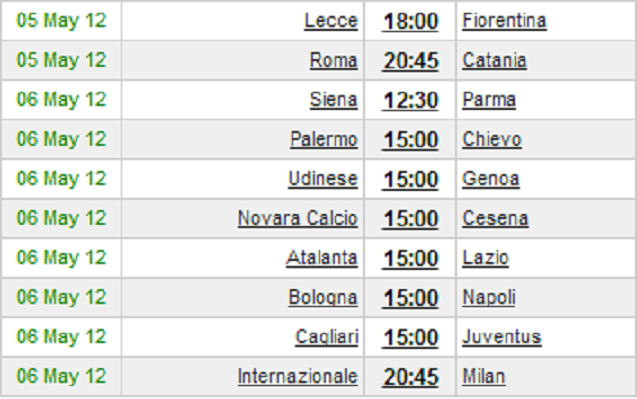Open the Internazionale team link
This screenshot has width=637, height=399.
[298, 376]
